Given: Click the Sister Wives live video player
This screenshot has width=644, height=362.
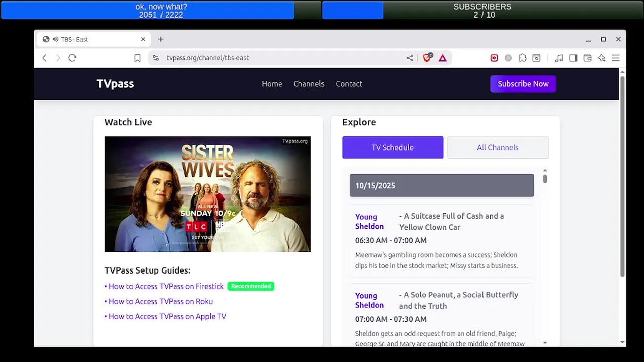Looking at the screenshot, I should click(x=208, y=194).
